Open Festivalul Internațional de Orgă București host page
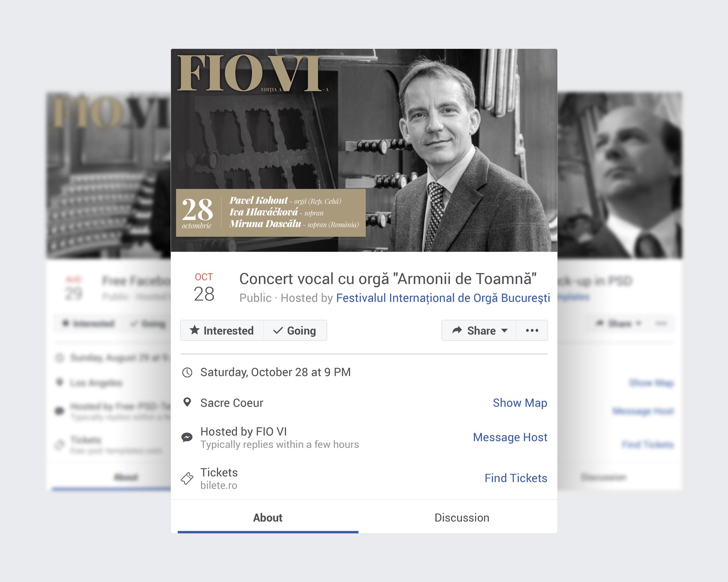The height and width of the screenshot is (582, 728). click(443, 298)
